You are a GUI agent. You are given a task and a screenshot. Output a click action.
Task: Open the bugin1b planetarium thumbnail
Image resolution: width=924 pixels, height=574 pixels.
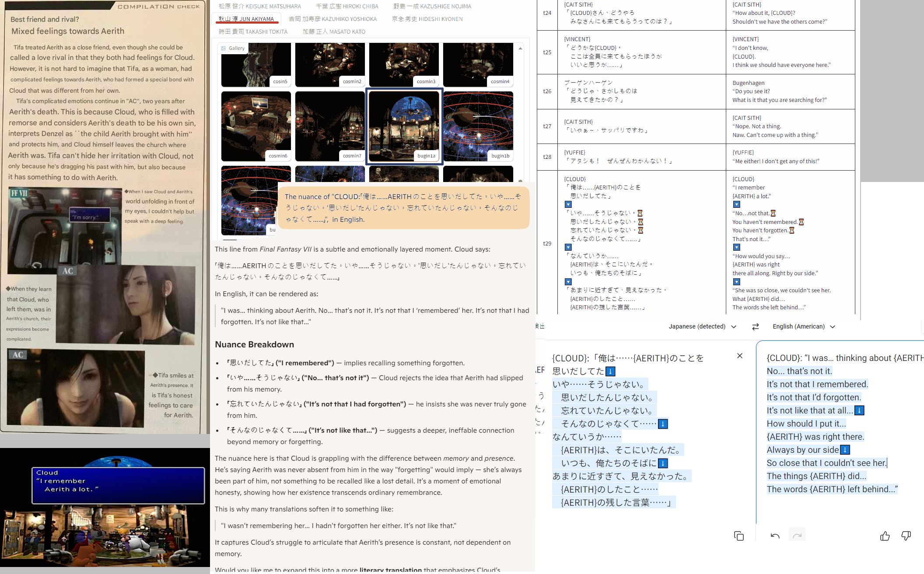tap(478, 126)
